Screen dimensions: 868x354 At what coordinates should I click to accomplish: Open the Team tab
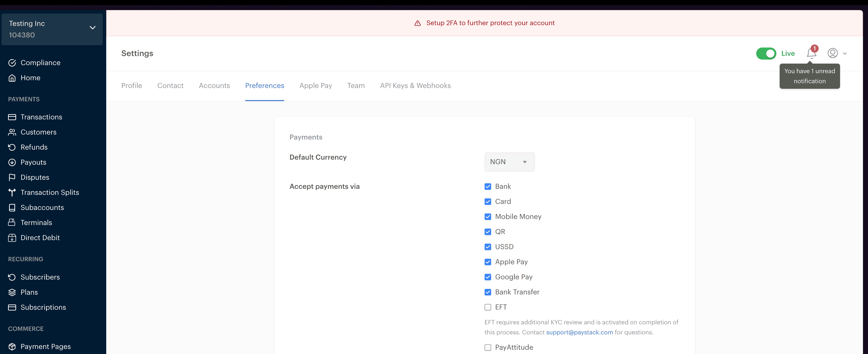coord(356,86)
